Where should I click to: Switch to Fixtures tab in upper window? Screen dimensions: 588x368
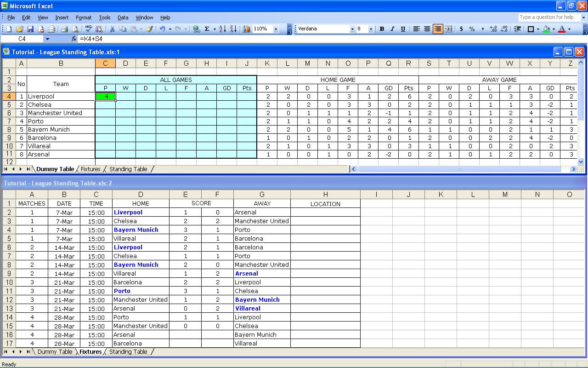pyautogui.click(x=90, y=169)
